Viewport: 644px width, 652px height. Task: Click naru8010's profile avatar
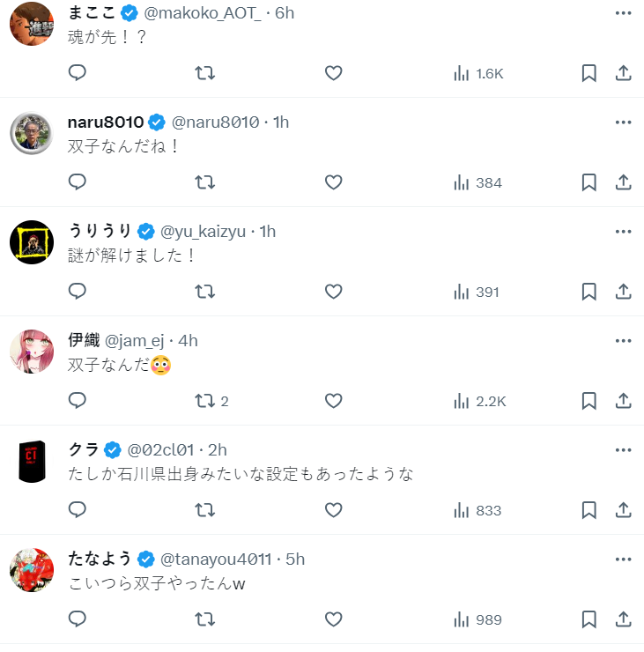pos(32,133)
